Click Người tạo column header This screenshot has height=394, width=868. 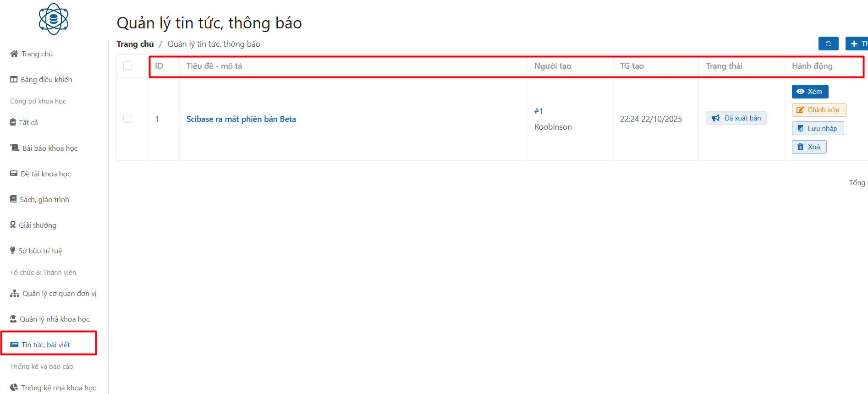coord(552,66)
